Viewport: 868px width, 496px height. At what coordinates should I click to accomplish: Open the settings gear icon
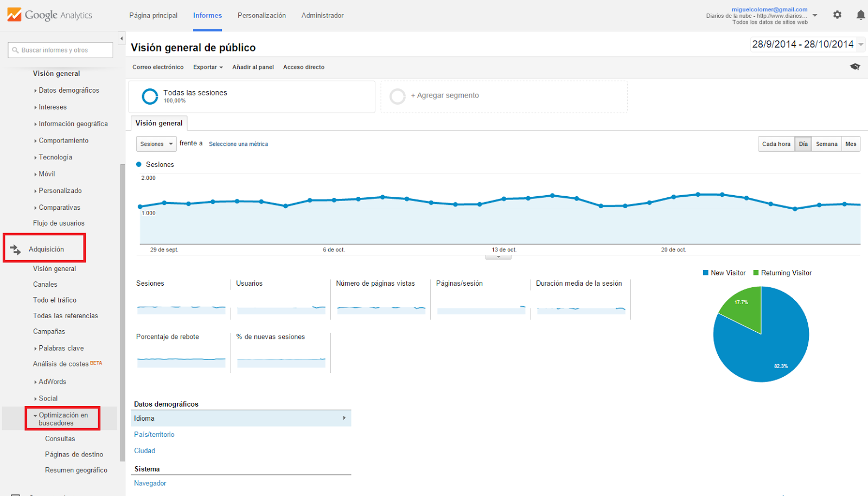coord(837,15)
